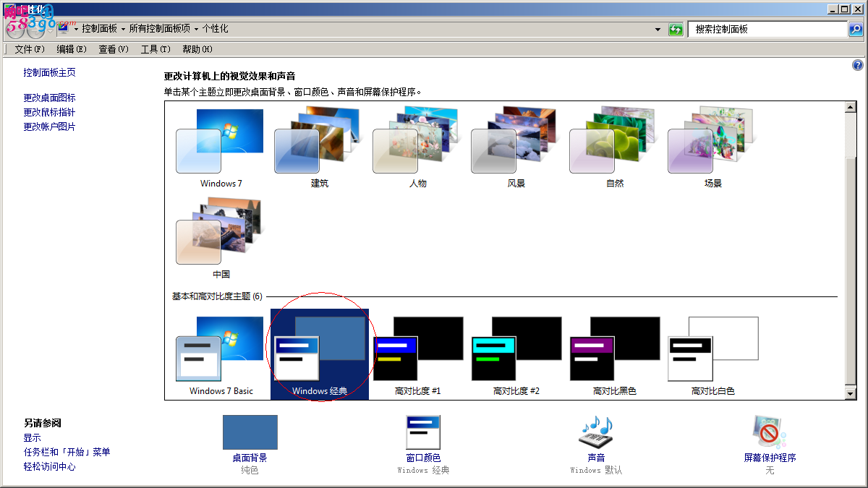868x488 pixels.
Task: Click the 基本和高对比度主题 (6) heading
Action: pyautogui.click(x=217, y=296)
